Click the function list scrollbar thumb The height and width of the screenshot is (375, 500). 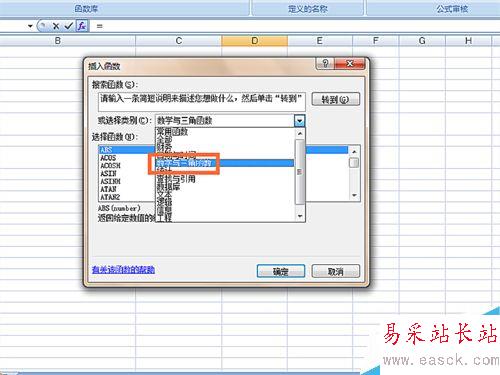click(x=354, y=163)
